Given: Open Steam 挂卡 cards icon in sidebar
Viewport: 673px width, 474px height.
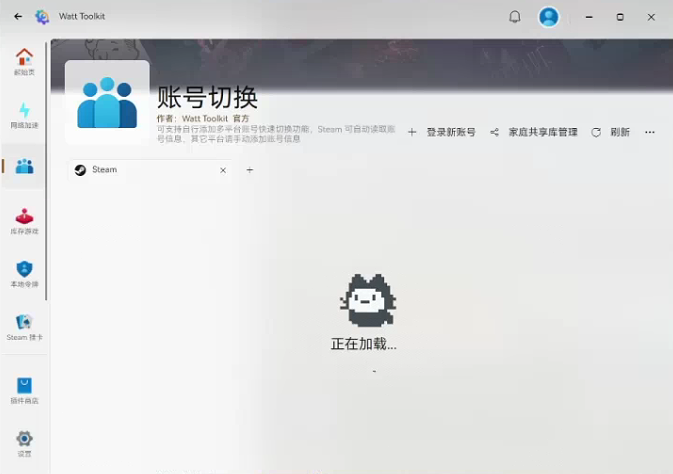Looking at the screenshot, I should (24, 322).
